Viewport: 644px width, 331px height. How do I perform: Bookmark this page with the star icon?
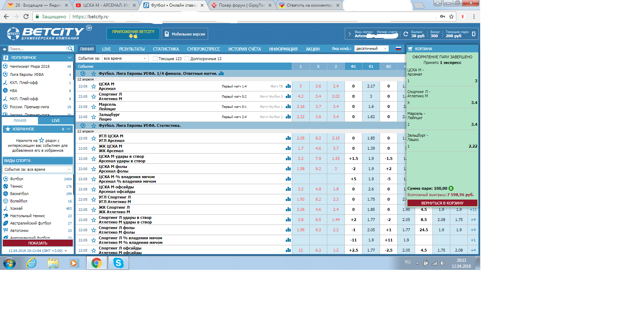451,17
